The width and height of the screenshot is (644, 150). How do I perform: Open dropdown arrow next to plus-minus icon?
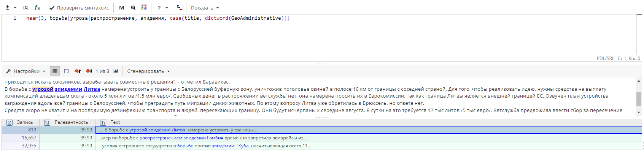[x=15, y=8]
